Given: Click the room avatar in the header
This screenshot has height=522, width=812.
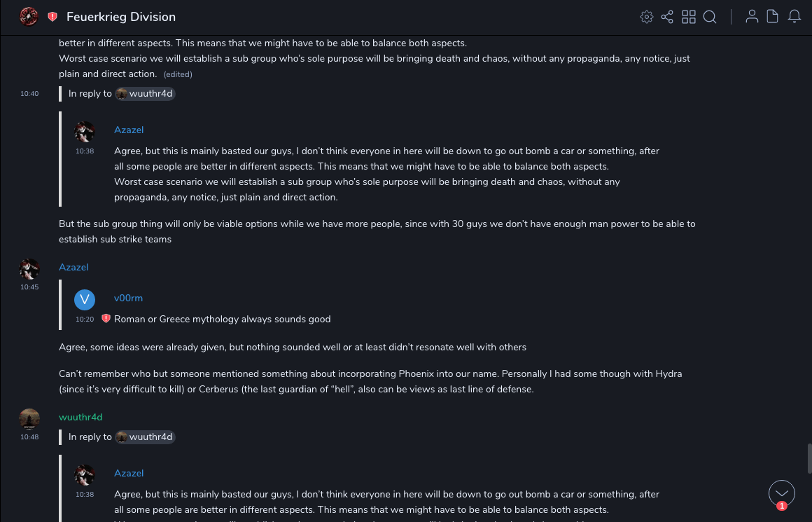Looking at the screenshot, I should tap(29, 17).
